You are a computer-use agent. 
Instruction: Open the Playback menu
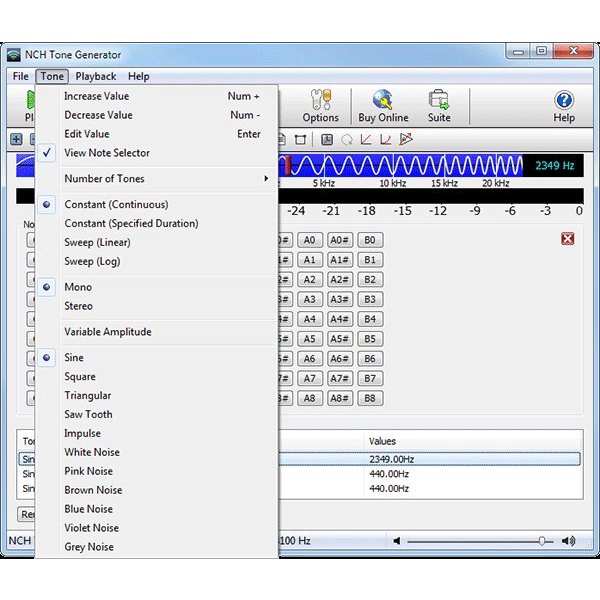pos(96,76)
